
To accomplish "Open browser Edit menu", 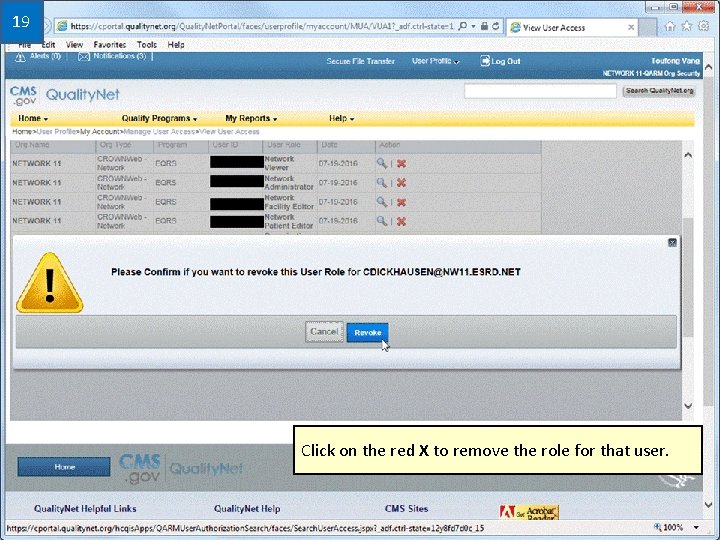I will [48, 45].
